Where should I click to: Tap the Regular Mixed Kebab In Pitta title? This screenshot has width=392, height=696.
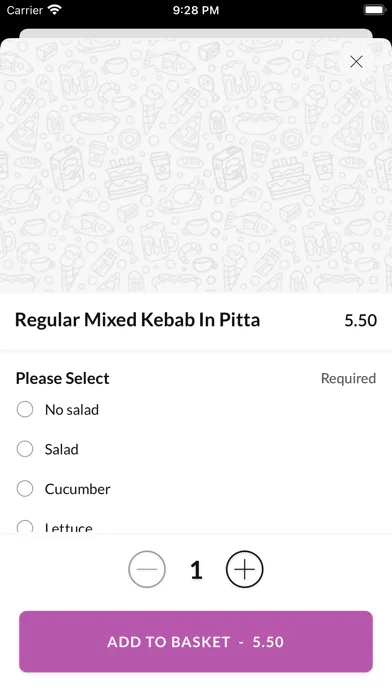(x=137, y=320)
